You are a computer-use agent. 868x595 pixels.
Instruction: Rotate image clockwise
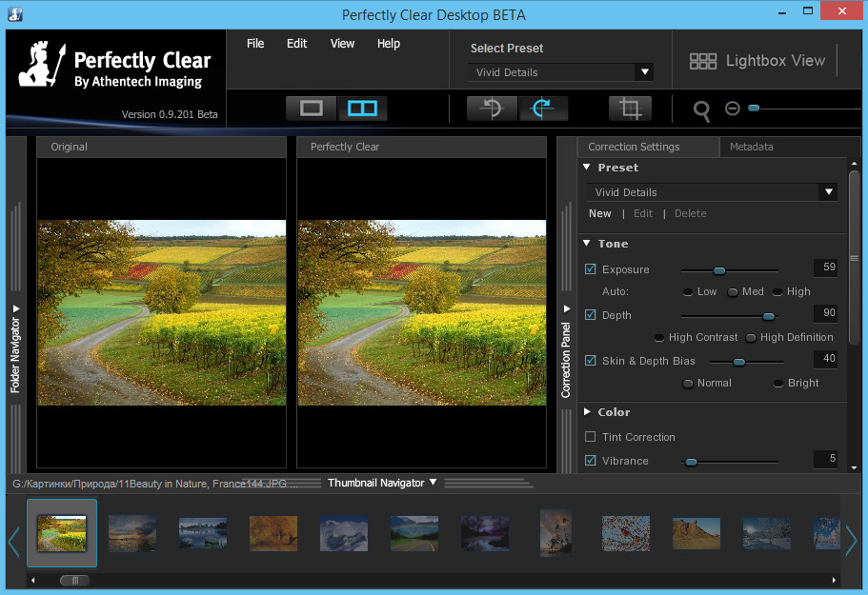542,109
